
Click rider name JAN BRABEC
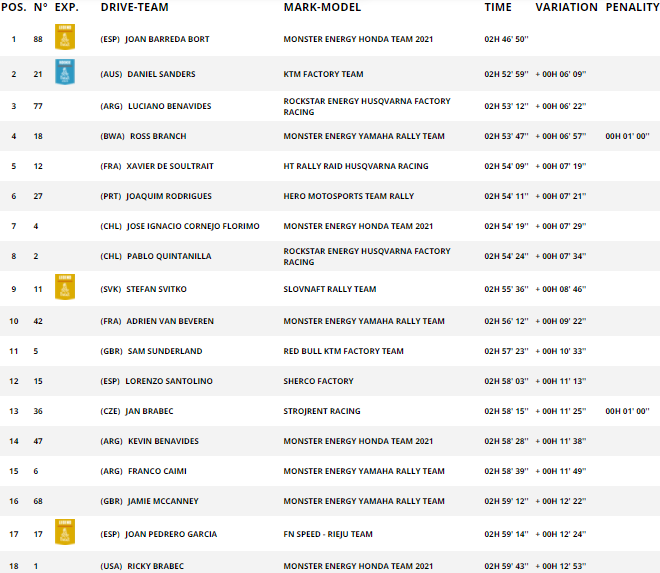[149, 411]
